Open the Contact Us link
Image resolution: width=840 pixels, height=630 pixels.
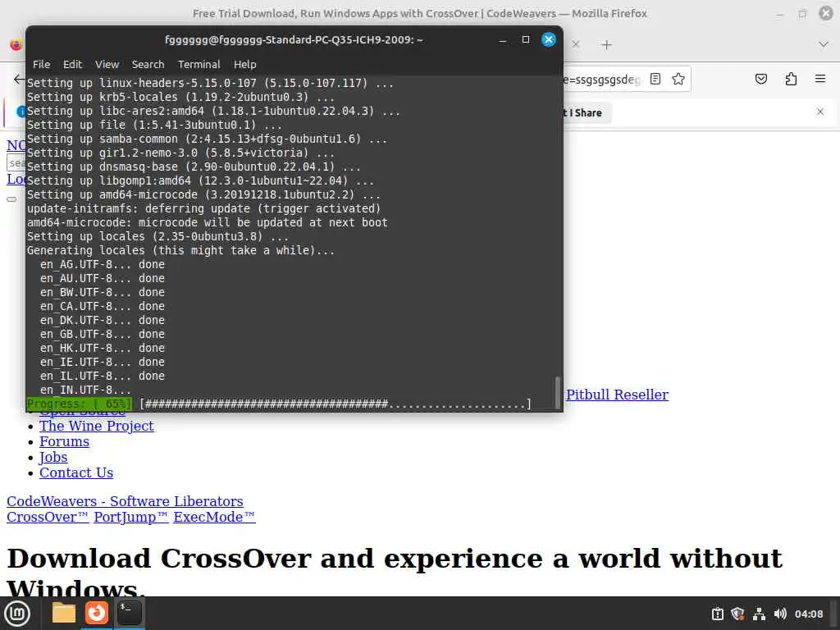click(76, 472)
